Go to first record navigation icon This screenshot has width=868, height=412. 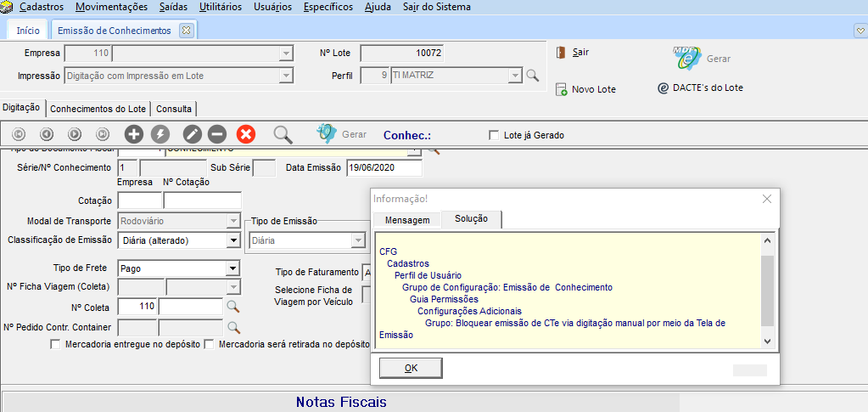tap(19, 134)
